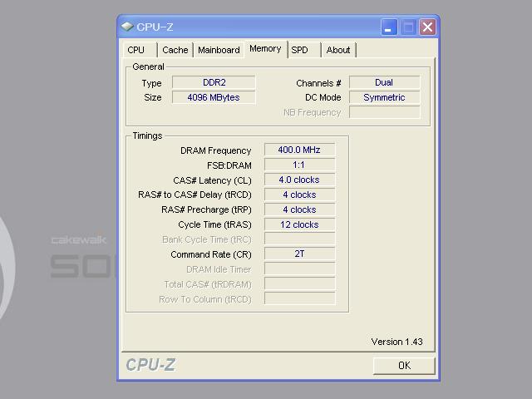Go to the SPD tab

(x=304, y=50)
